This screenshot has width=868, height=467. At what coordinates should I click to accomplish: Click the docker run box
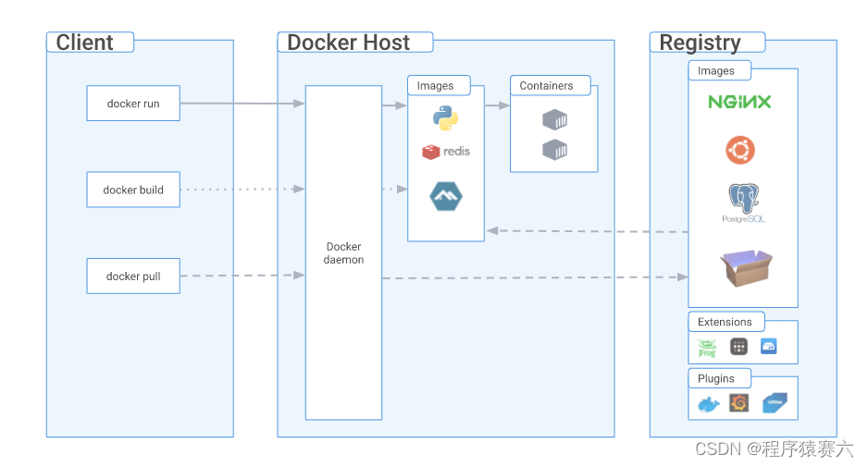133,104
